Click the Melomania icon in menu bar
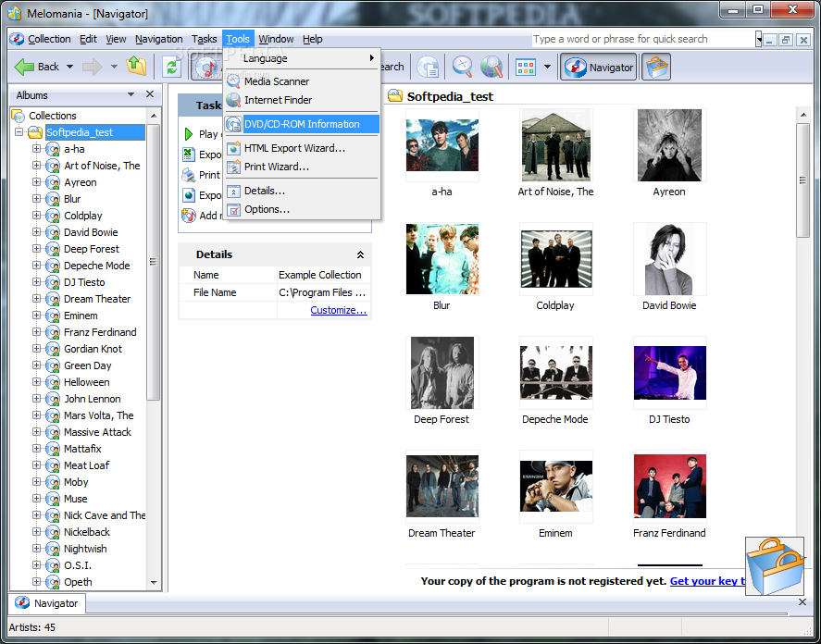Viewport: 821px width, 644px height. [17, 39]
